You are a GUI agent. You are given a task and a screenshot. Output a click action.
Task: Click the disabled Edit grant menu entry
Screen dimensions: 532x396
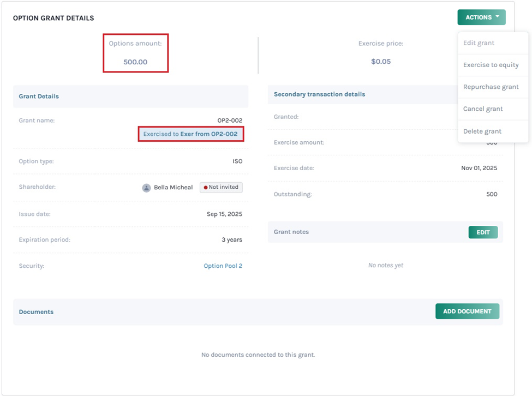(x=478, y=43)
